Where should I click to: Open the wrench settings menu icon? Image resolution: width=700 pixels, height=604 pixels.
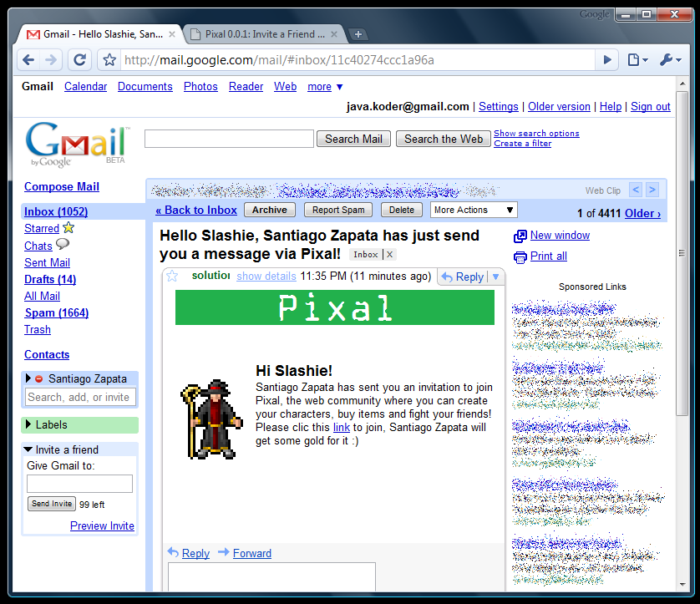coord(670,59)
